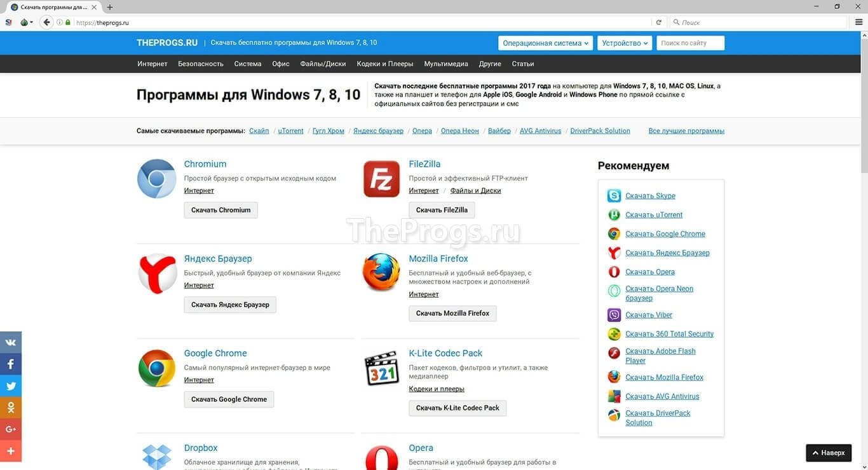Expand the Операционная система dropdown

[x=546, y=43]
